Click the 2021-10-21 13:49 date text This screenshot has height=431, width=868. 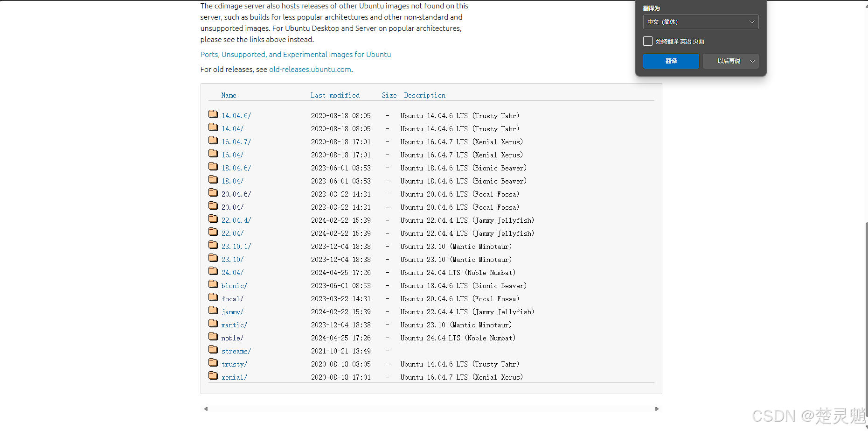pos(341,351)
